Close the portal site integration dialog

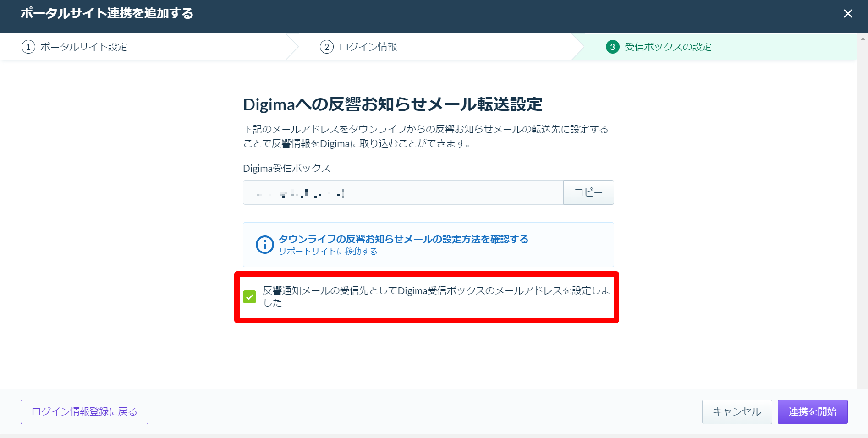coord(848,14)
